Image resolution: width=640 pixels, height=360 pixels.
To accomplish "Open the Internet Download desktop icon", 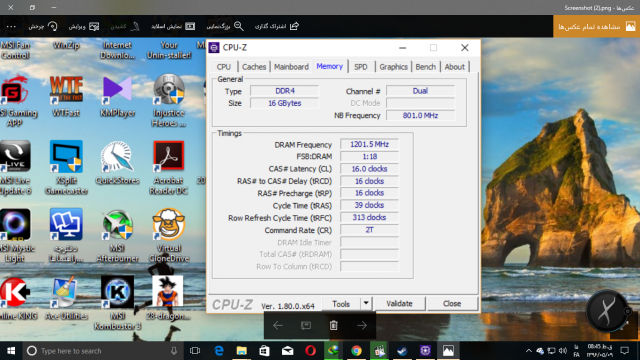I will (x=117, y=50).
